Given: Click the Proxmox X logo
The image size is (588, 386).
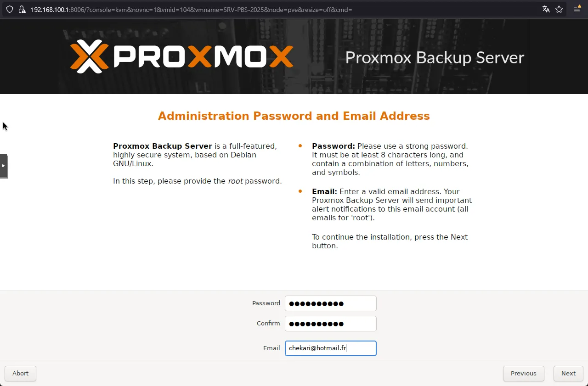Looking at the screenshot, I should tap(89, 56).
